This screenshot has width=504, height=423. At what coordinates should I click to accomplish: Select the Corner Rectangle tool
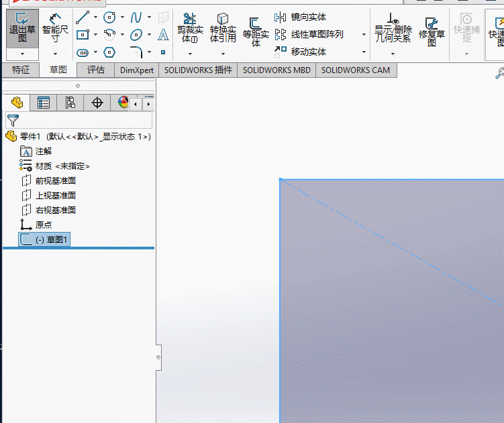click(83, 34)
